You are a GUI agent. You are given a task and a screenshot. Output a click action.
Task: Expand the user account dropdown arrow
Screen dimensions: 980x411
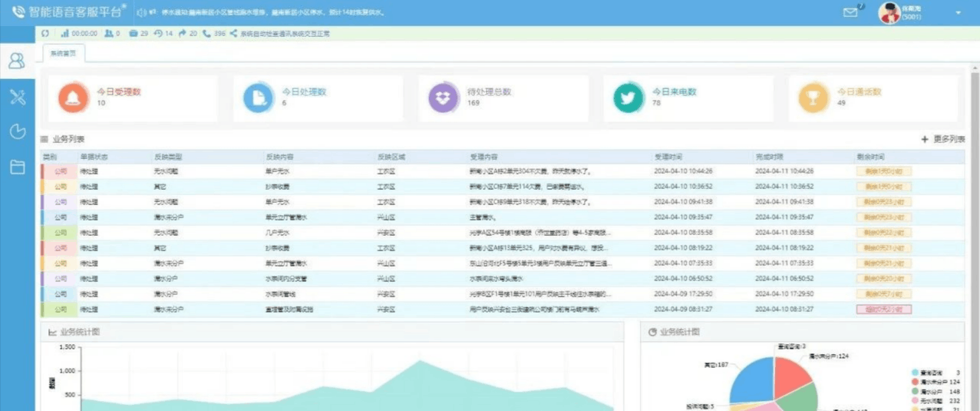(958, 13)
